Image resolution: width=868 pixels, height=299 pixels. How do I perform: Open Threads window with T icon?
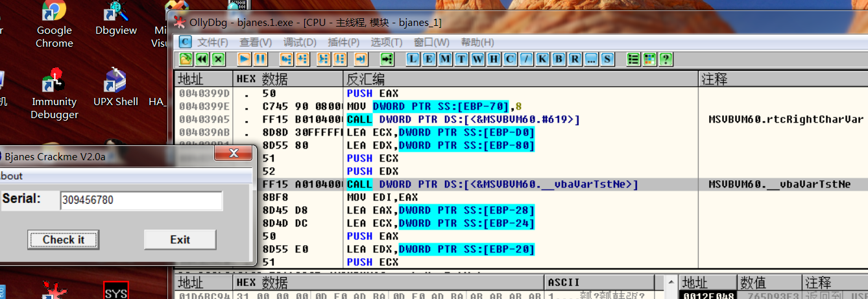click(x=462, y=60)
